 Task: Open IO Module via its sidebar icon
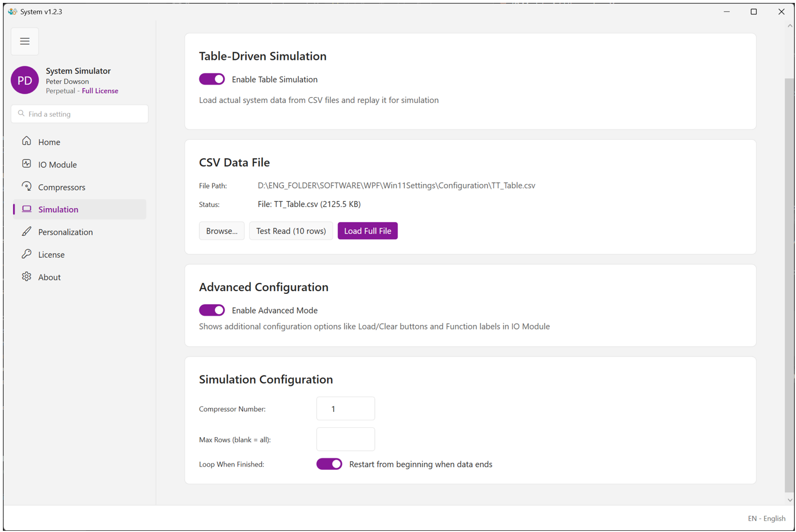pyautogui.click(x=26, y=164)
